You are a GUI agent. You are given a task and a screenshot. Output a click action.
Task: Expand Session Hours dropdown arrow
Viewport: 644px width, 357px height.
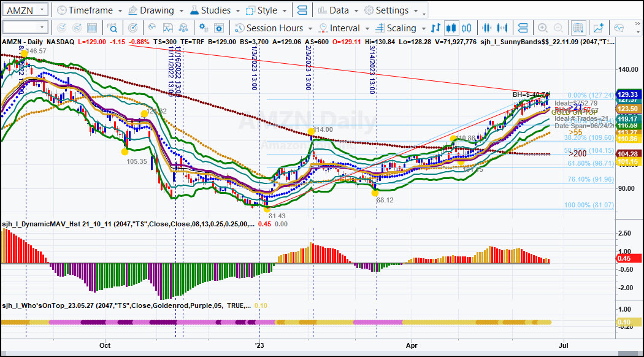coord(310,28)
